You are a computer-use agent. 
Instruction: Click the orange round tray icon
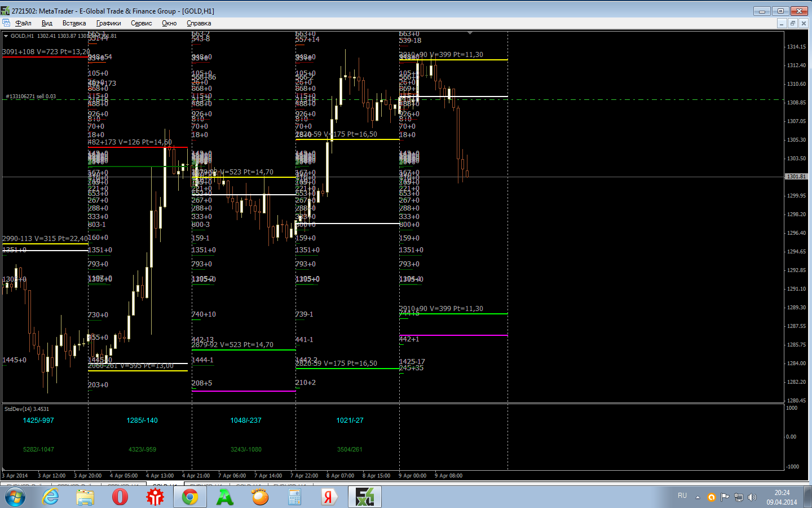tap(712, 497)
